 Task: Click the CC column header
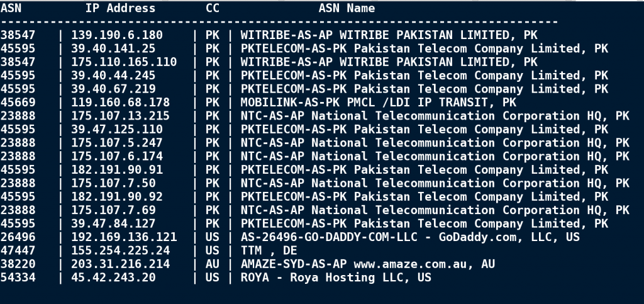(213, 8)
